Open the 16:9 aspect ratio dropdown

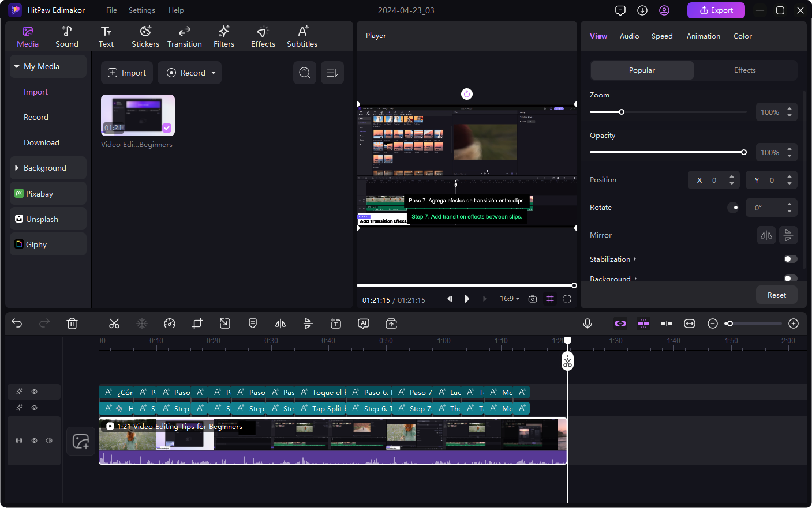point(510,299)
